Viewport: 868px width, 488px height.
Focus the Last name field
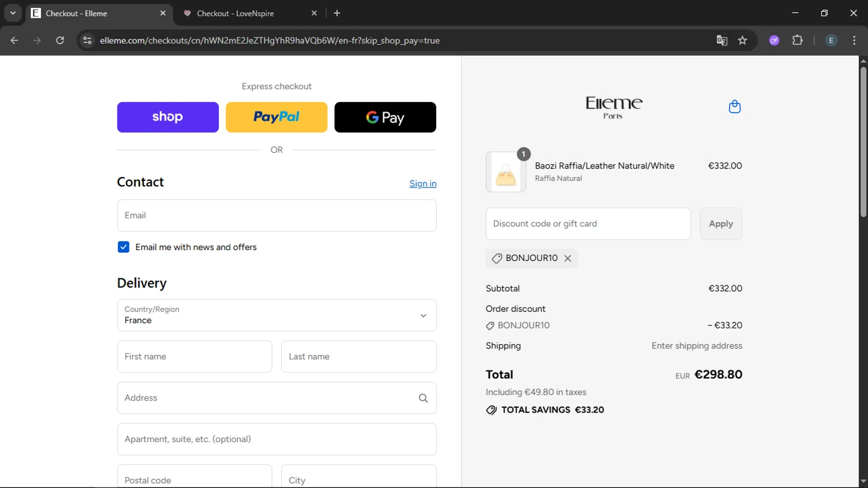point(359,357)
